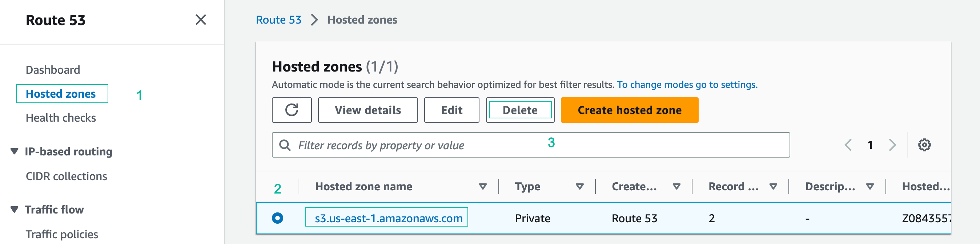Open Hosted zones in the sidebar
Screen dimensions: 980x244
point(61,94)
